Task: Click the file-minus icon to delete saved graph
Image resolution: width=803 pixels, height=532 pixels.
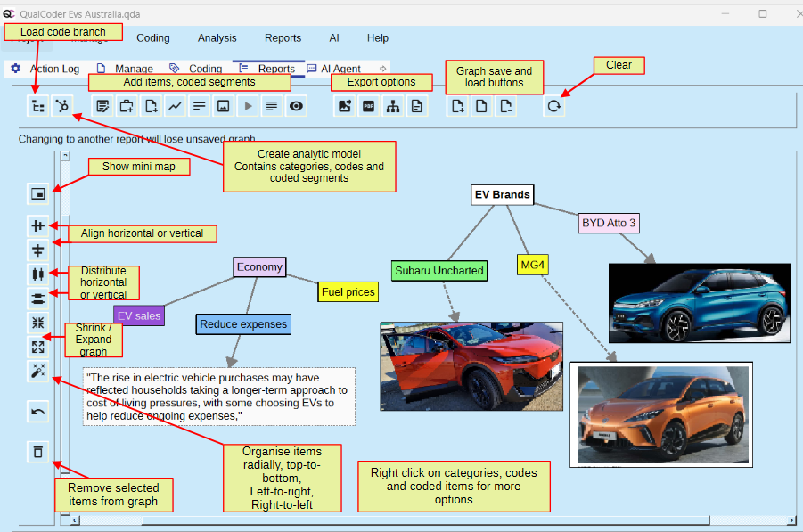Action: [506, 106]
